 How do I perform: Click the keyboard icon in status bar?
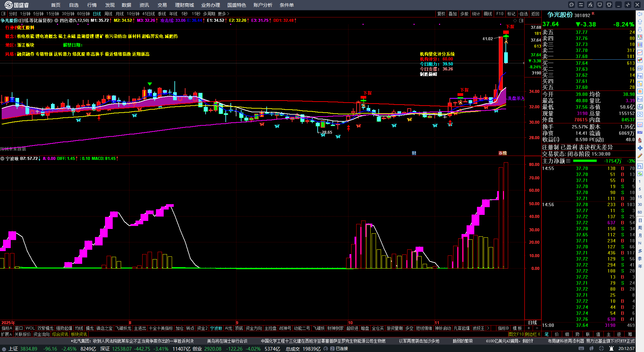click(x=581, y=349)
